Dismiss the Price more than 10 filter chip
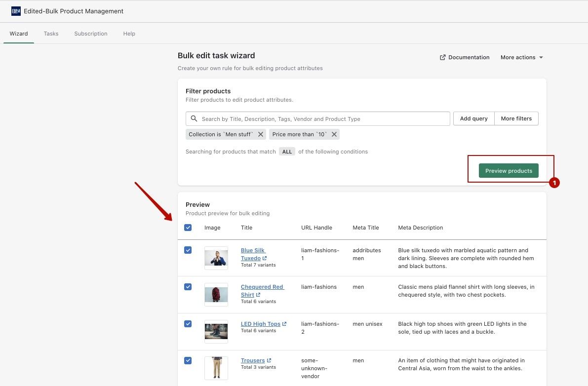588x386 pixels. (334, 134)
